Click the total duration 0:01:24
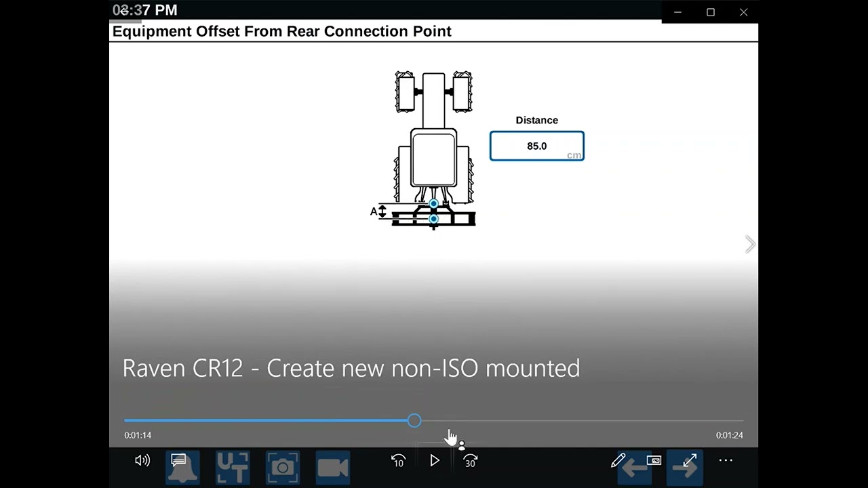The height and width of the screenshot is (488, 868). (x=729, y=435)
